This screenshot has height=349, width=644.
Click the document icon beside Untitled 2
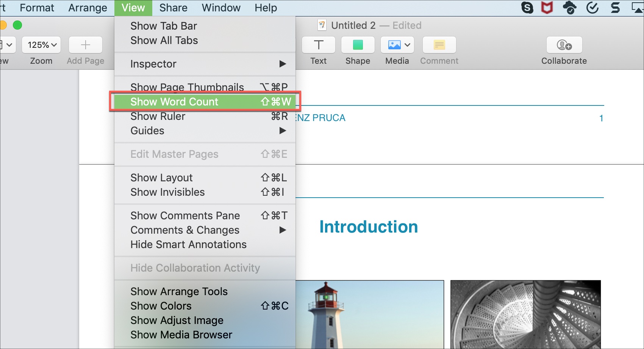(x=322, y=25)
